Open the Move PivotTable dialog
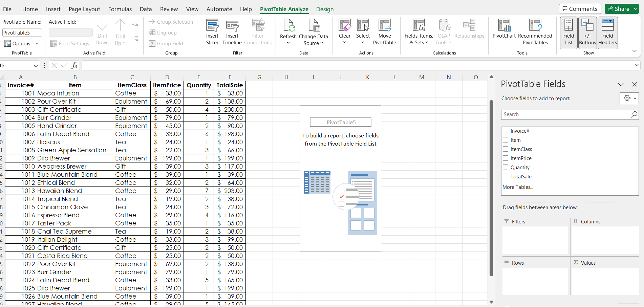Viewport: 644px width, 307px height. (385, 31)
